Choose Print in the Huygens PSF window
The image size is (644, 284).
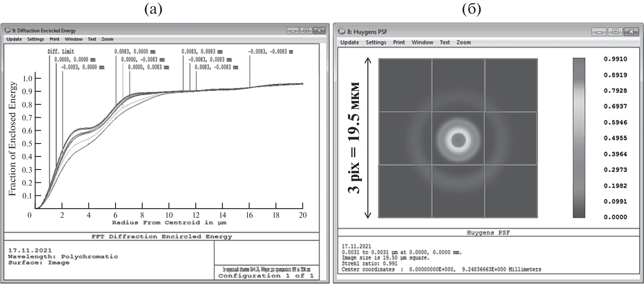[x=399, y=42]
